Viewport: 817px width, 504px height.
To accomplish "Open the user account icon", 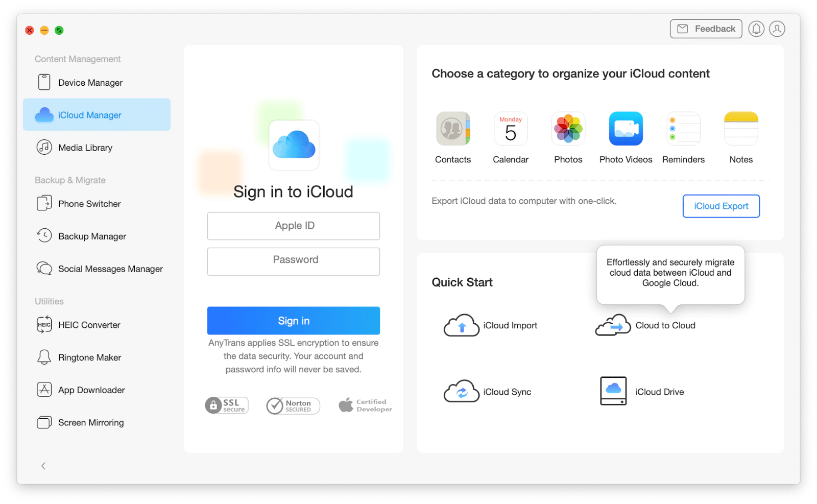I will point(777,29).
